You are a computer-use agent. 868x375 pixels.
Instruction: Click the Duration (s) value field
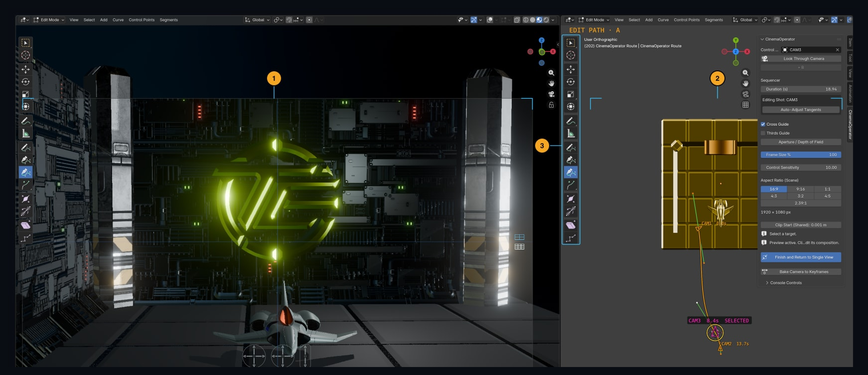pos(801,89)
